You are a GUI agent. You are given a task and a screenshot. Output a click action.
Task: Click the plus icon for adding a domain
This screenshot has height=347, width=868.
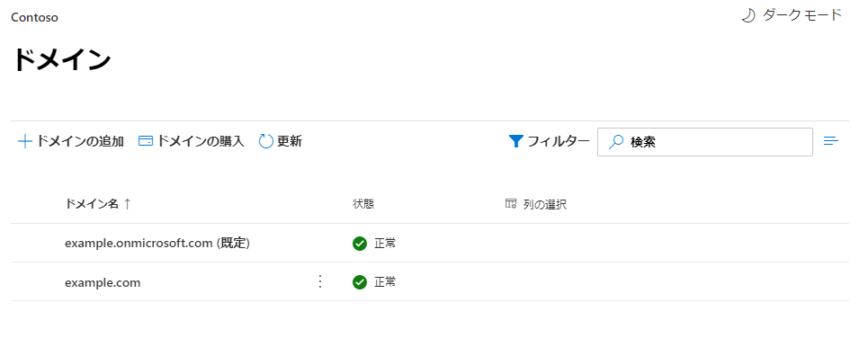click(x=25, y=142)
